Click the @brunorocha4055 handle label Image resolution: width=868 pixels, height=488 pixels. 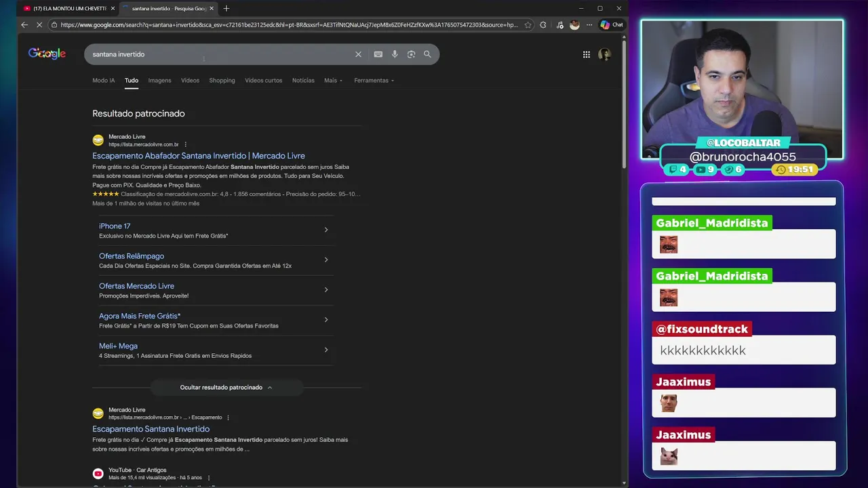coord(743,157)
